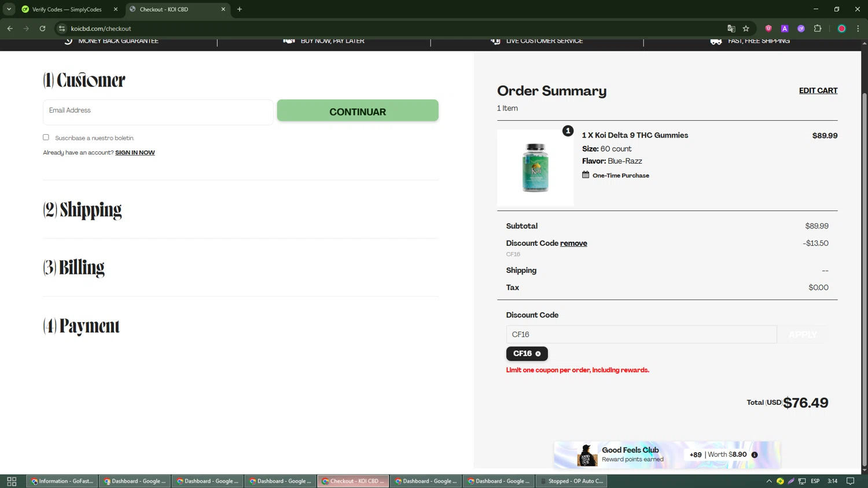Click the Payment section heading

[x=81, y=326]
